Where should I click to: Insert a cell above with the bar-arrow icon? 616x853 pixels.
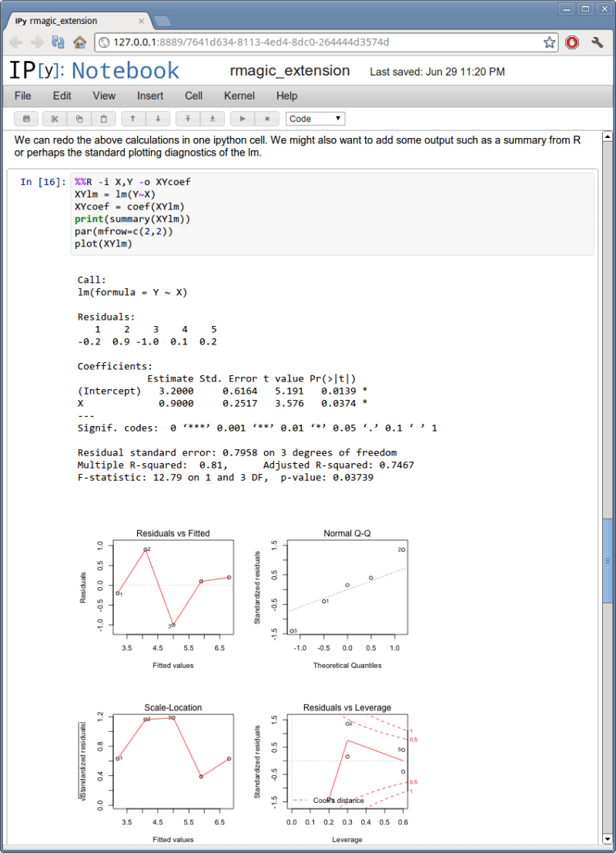click(x=188, y=118)
